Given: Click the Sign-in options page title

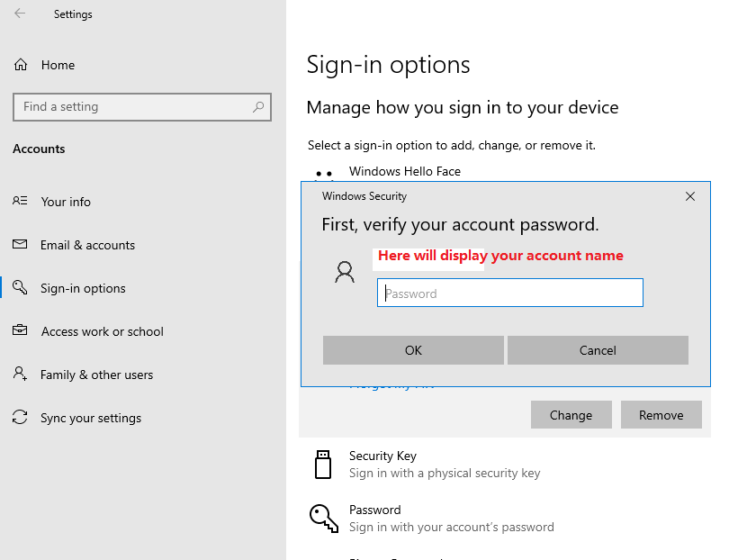Looking at the screenshot, I should coord(388,65).
